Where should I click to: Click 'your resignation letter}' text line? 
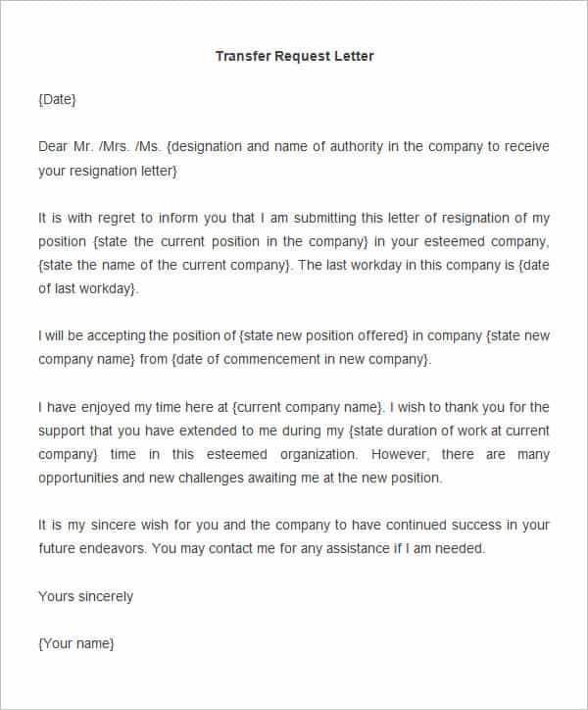coord(108,172)
